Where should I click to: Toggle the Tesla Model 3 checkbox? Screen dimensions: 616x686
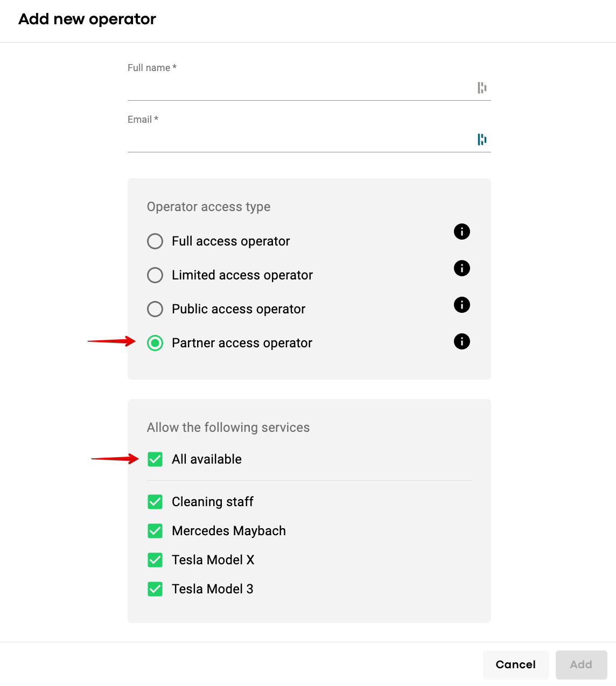pos(155,589)
